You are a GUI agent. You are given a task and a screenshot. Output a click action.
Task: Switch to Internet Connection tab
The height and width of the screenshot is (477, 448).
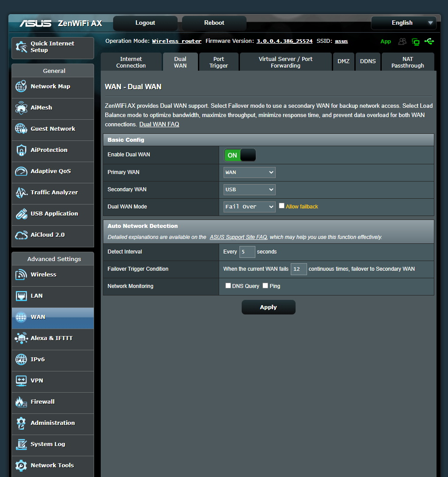(x=131, y=62)
